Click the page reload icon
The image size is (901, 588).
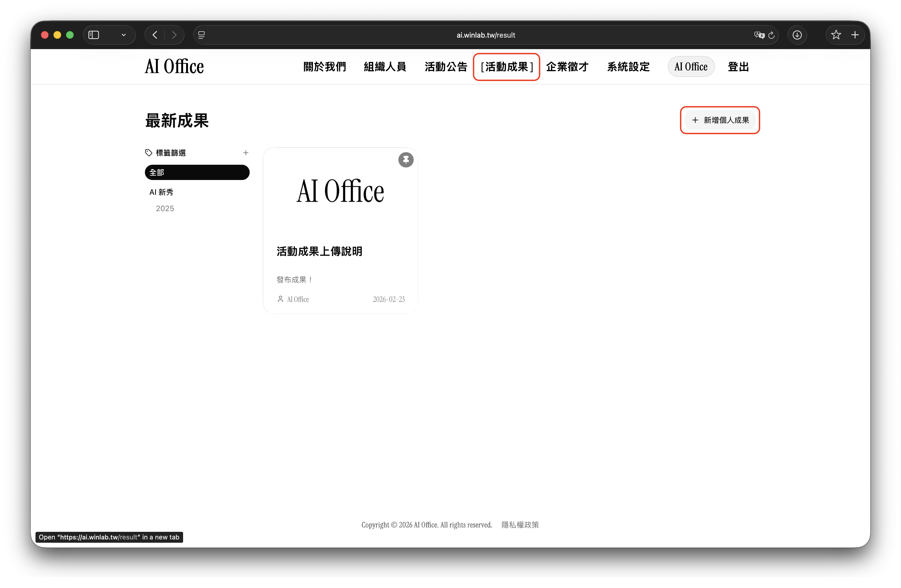coord(771,35)
